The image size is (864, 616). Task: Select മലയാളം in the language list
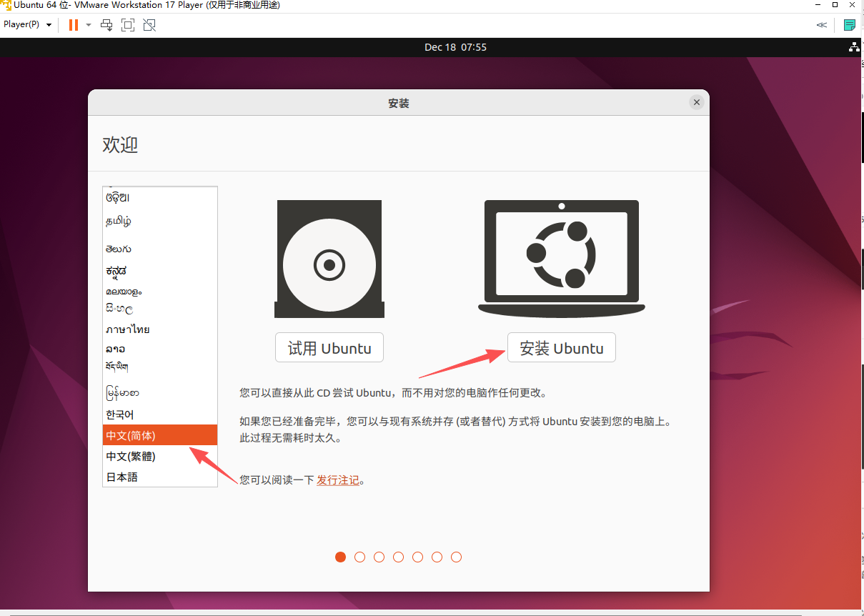(x=160, y=291)
